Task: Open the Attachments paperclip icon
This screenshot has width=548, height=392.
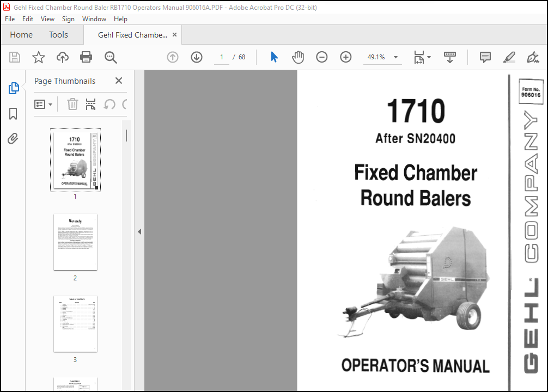Action: point(13,139)
